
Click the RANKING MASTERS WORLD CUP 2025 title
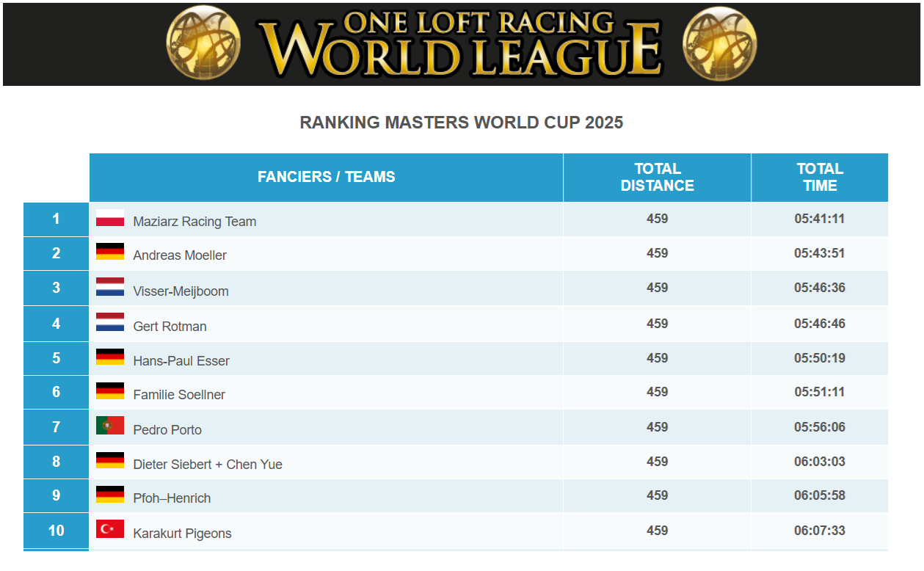click(462, 123)
